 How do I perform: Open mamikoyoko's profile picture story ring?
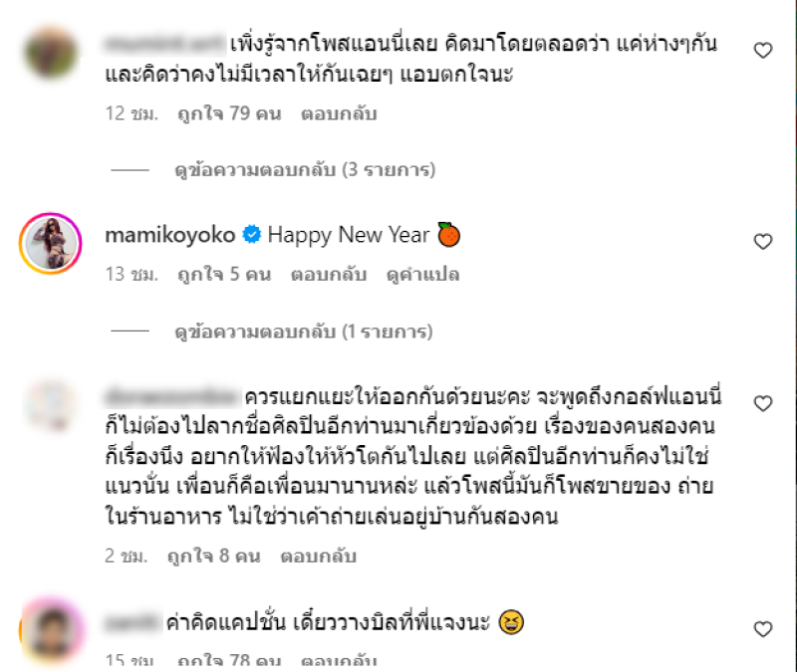click(51, 243)
